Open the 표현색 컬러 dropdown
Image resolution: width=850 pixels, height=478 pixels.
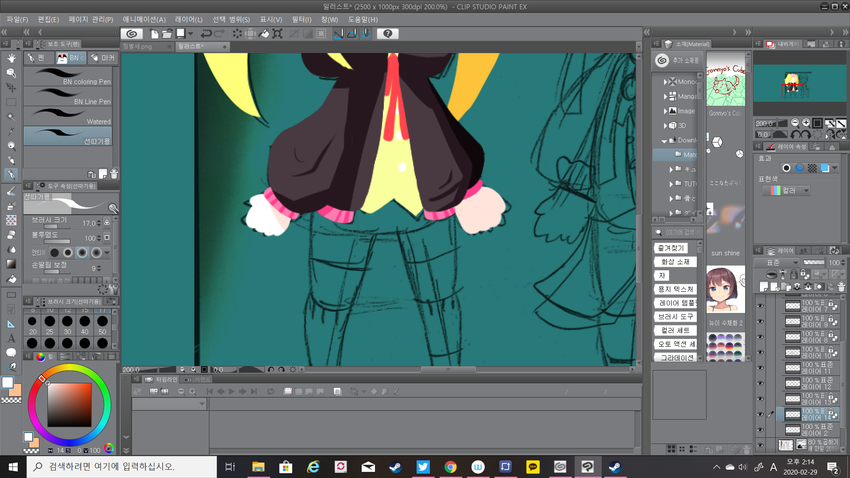point(786,190)
